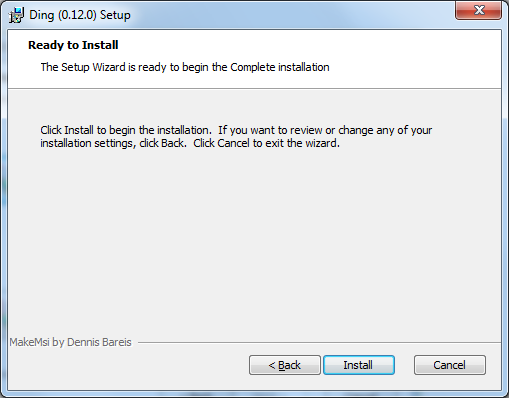This screenshot has width=509, height=398.
Task: Click the horizontal separator line beside MakeMsi
Action: pos(319,342)
